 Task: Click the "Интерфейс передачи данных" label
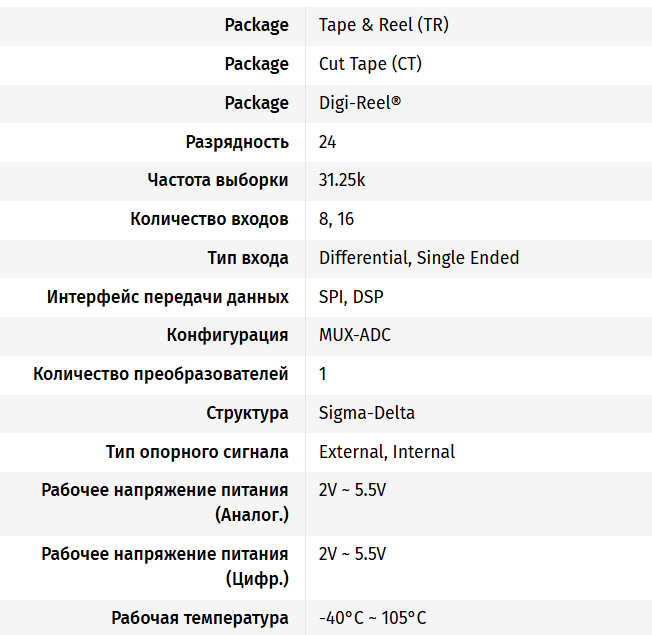click(x=168, y=297)
